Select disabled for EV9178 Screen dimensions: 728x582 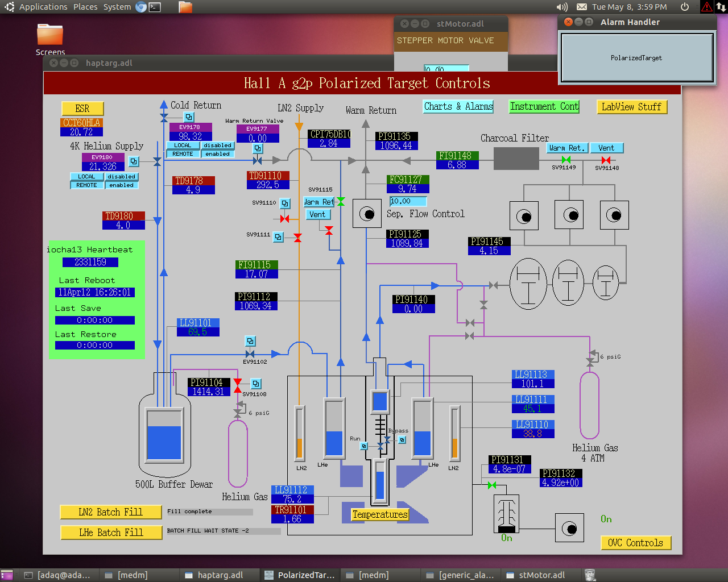217,145
